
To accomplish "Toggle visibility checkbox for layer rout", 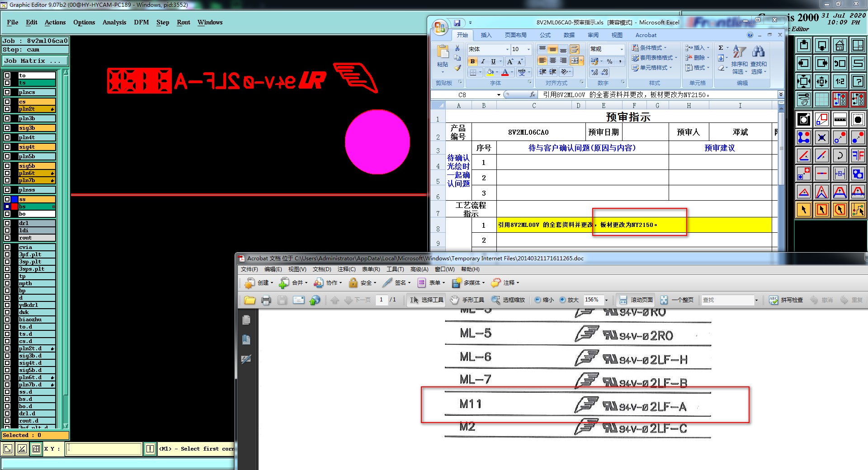I will 7,238.
